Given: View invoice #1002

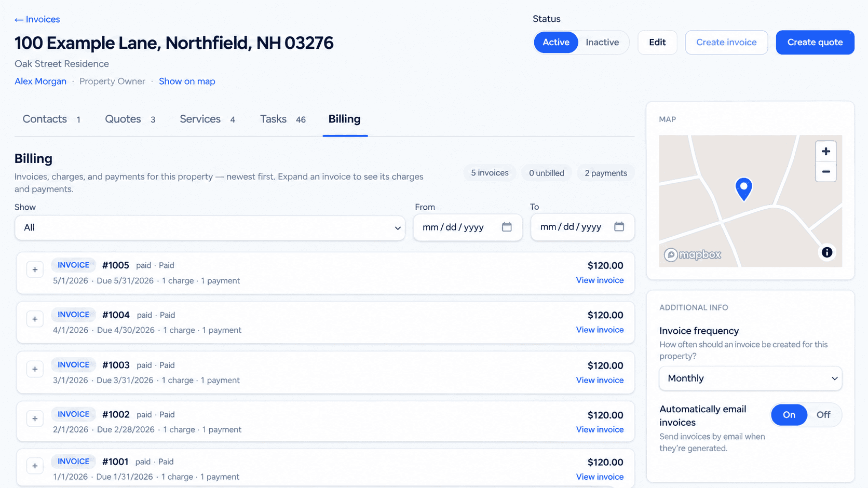Looking at the screenshot, I should 600,430.
